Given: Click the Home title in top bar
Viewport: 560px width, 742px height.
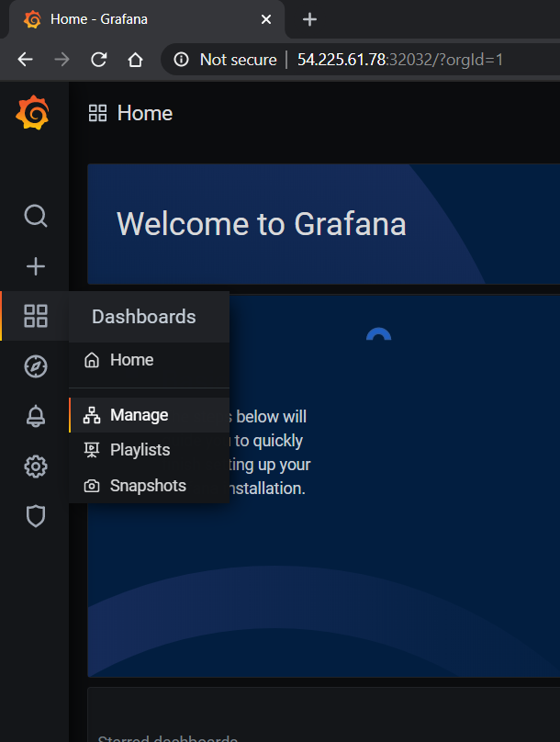Looking at the screenshot, I should (144, 113).
